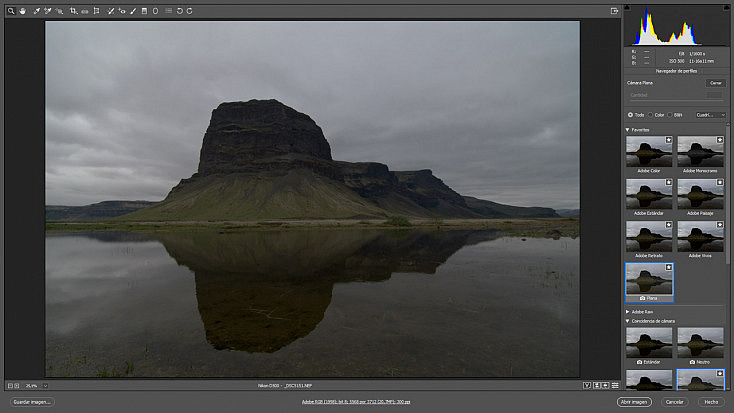Image resolution: width=734 pixels, height=413 pixels.
Task: Click the Abrir imagen button
Action: pyautogui.click(x=634, y=402)
